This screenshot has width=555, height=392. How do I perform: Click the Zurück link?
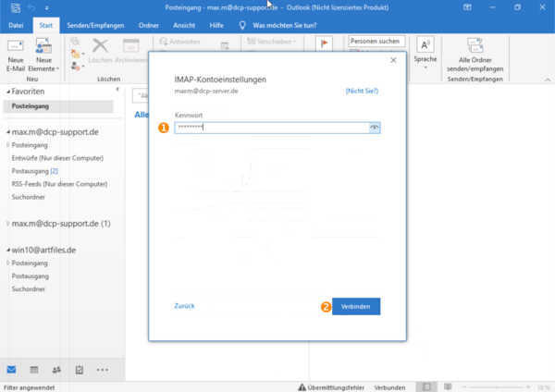click(184, 306)
